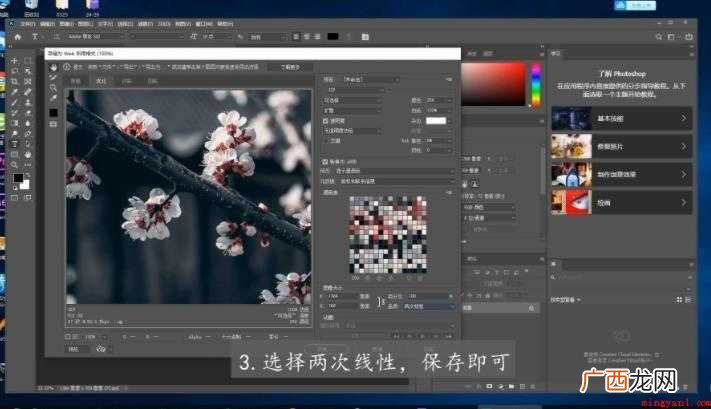
Task: Open the 窗口 menu
Action: coord(204,24)
